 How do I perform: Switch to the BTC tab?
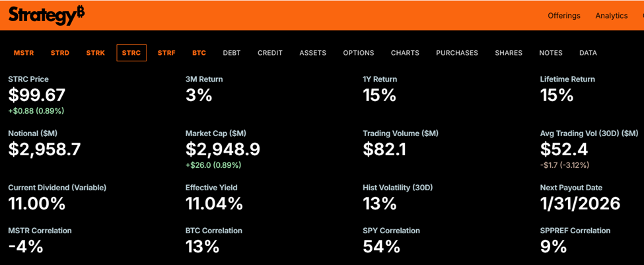coord(199,53)
